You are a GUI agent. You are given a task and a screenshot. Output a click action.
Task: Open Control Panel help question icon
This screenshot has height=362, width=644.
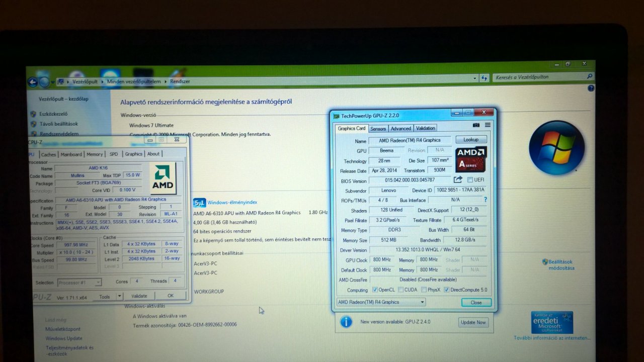coord(591,88)
